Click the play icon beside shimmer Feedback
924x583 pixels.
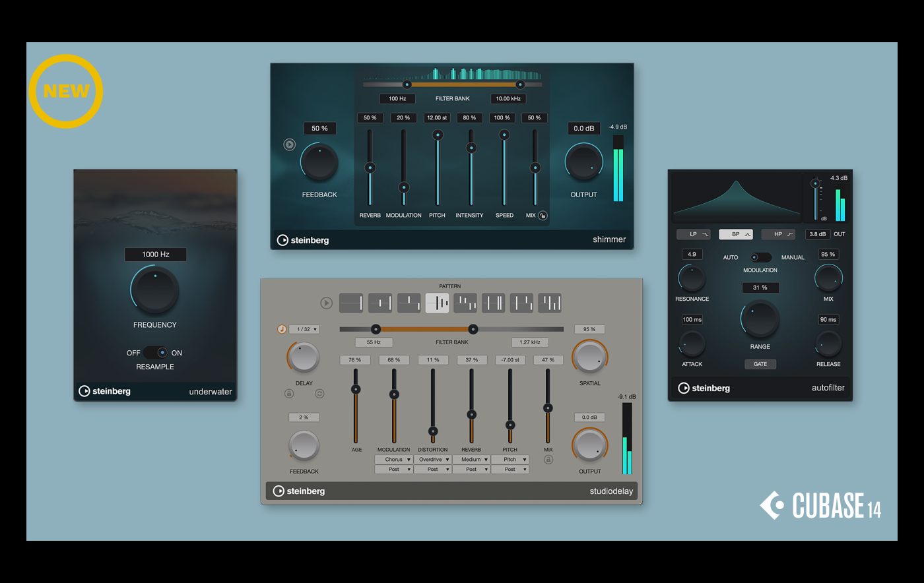[x=289, y=144]
